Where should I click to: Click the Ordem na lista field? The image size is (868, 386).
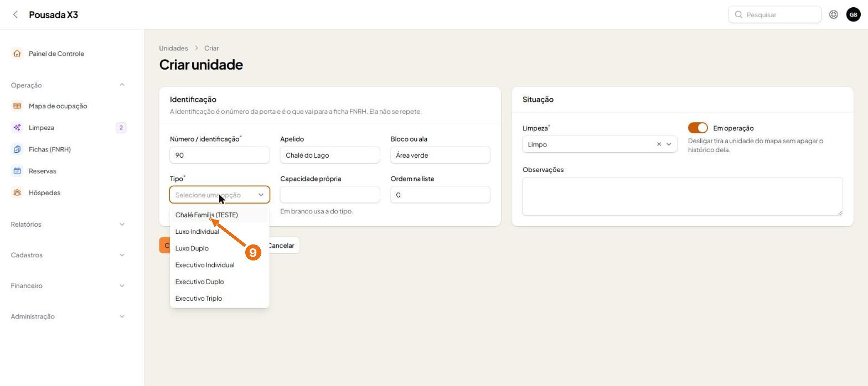pyautogui.click(x=440, y=195)
